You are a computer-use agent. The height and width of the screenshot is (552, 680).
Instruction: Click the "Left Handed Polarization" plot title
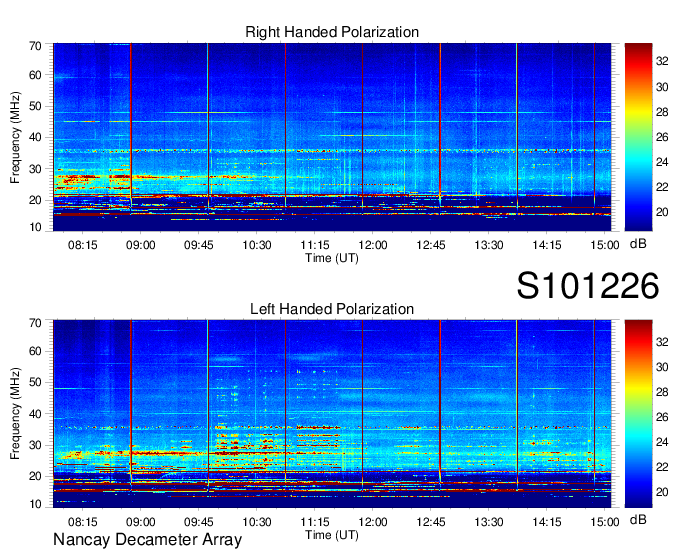tap(332, 309)
